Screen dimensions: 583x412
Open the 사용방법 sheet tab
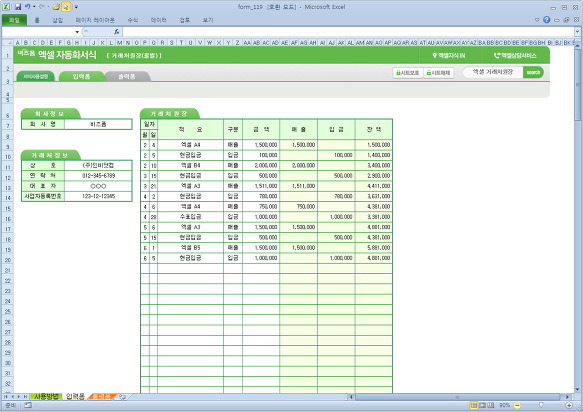point(46,396)
